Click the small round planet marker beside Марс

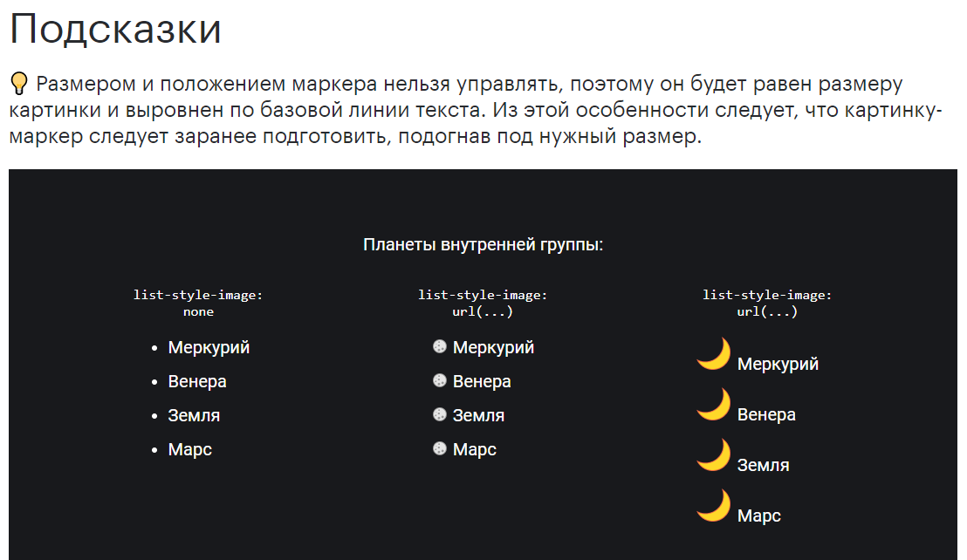[x=439, y=448]
